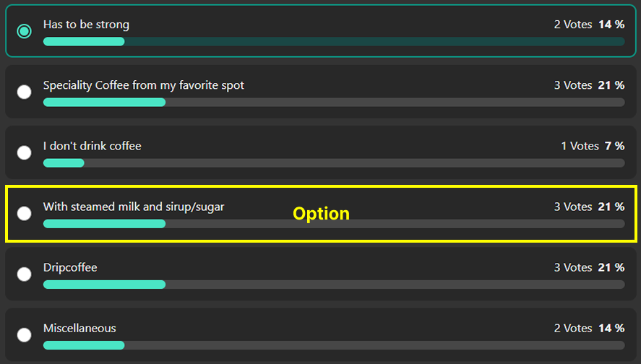Choose the Miscellaneous radio button
The width and height of the screenshot is (641, 364).
tap(25, 334)
